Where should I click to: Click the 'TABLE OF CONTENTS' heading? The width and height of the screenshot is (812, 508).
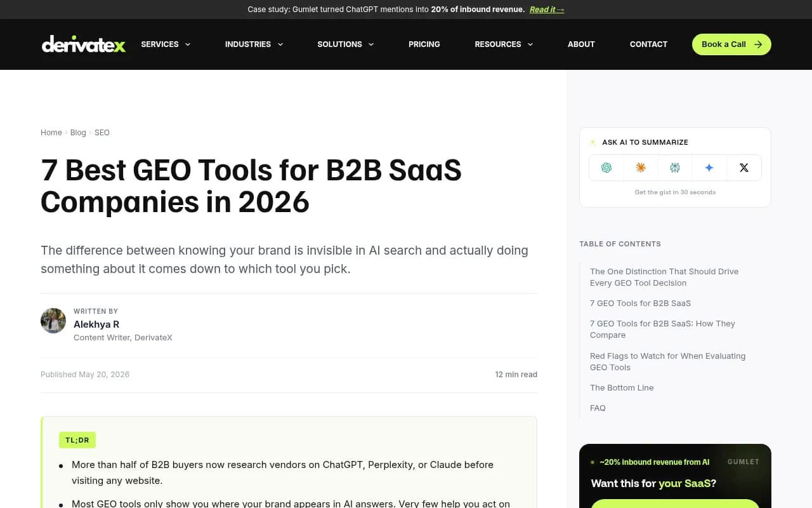[x=620, y=244]
